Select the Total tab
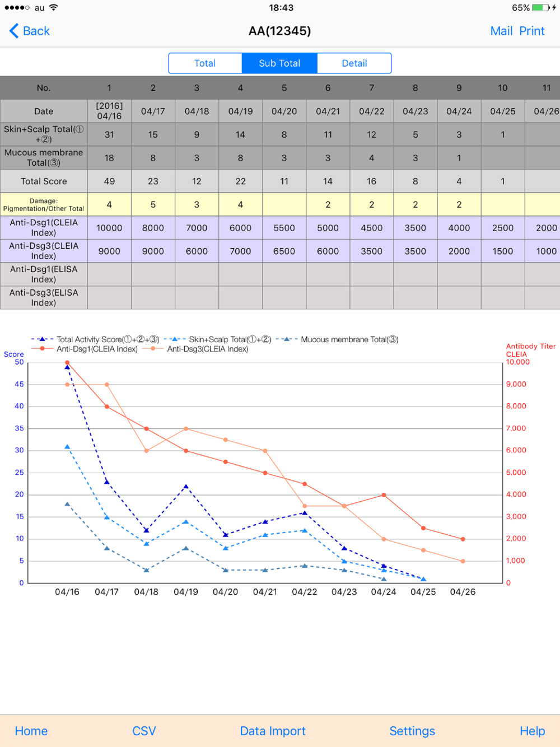Screen dimensions: 560x747 (x=205, y=63)
